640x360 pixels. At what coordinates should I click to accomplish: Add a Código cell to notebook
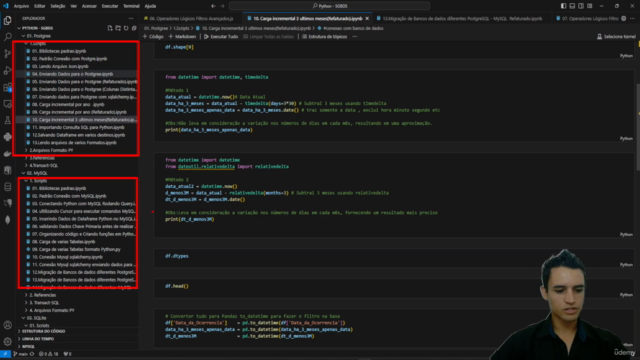click(153, 36)
